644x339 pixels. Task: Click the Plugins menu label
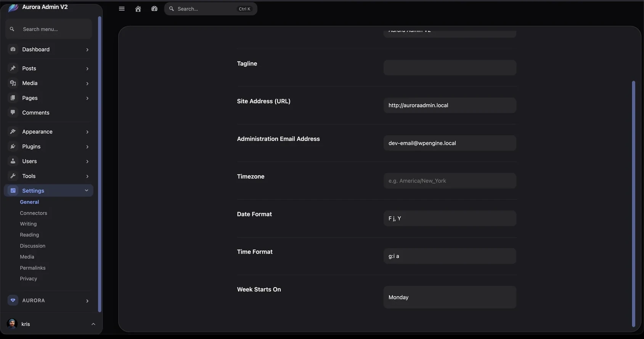point(31,146)
